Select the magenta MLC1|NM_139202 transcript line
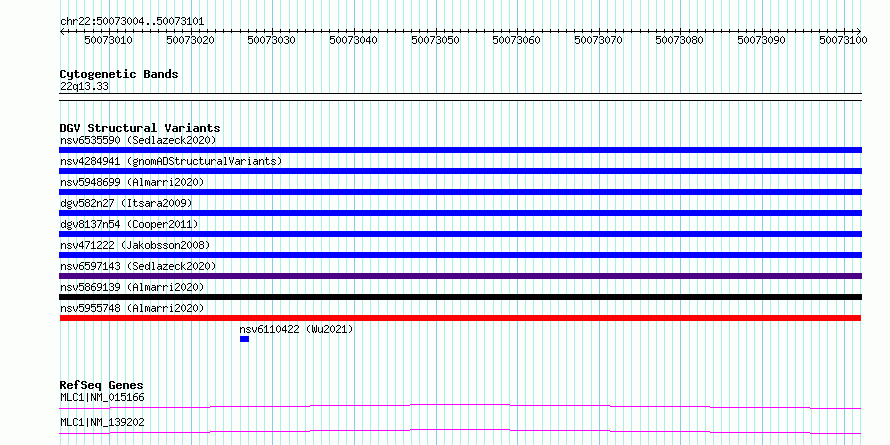Screen dimensions: 890x445 pyautogui.click(x=460, y=431)
